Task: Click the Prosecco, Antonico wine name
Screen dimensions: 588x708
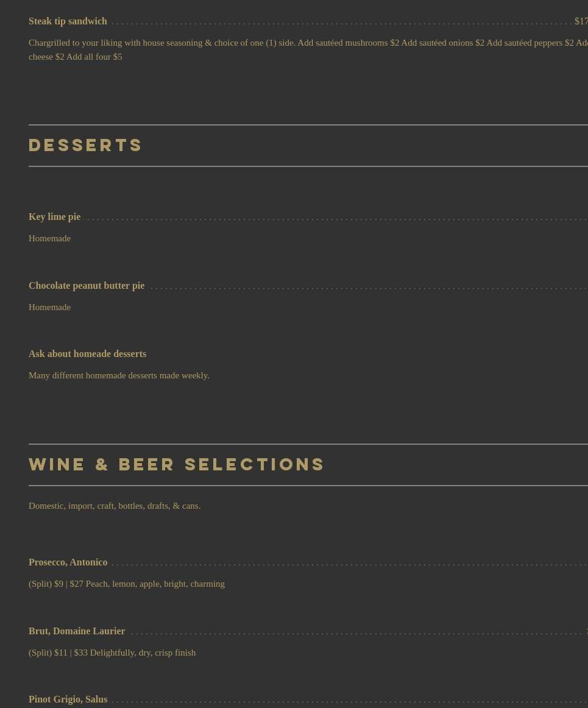Action: tap(68, 562)
